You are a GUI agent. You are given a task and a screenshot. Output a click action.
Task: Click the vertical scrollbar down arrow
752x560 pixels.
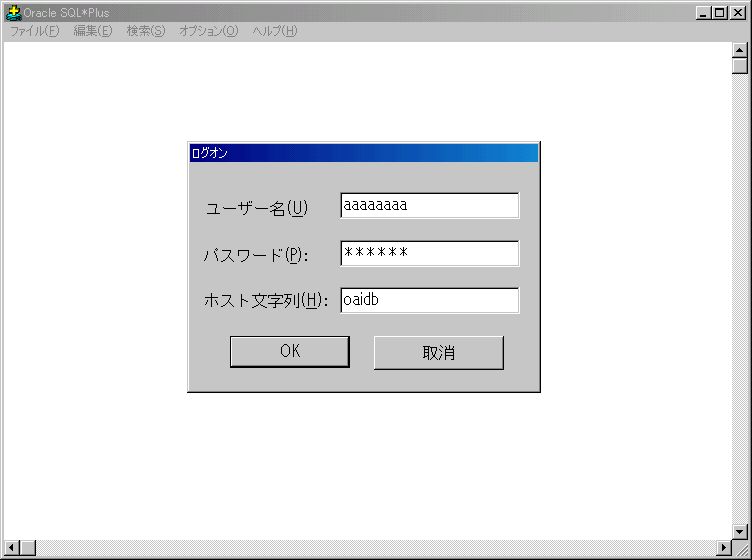pos(740,531)
